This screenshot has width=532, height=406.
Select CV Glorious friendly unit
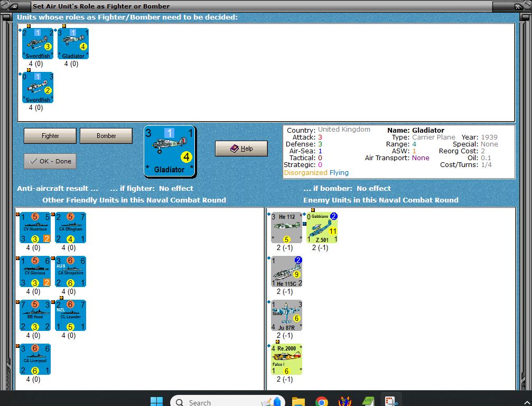click(35, 272)
